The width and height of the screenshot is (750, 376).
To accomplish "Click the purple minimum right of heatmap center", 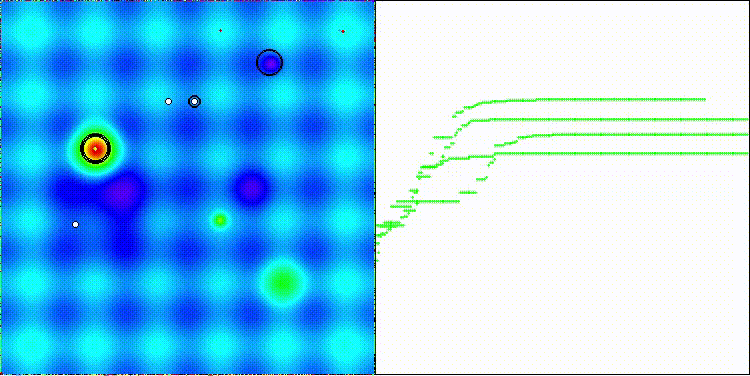I will [251, 189].
